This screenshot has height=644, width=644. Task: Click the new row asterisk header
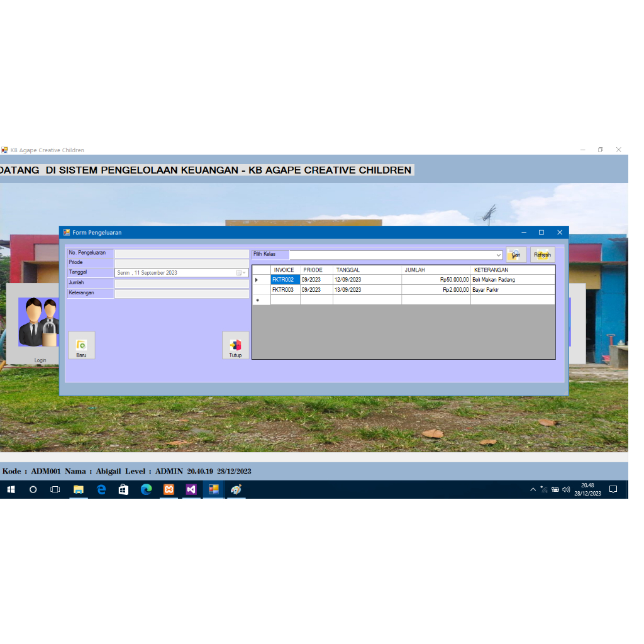click(x=261, y=300)
